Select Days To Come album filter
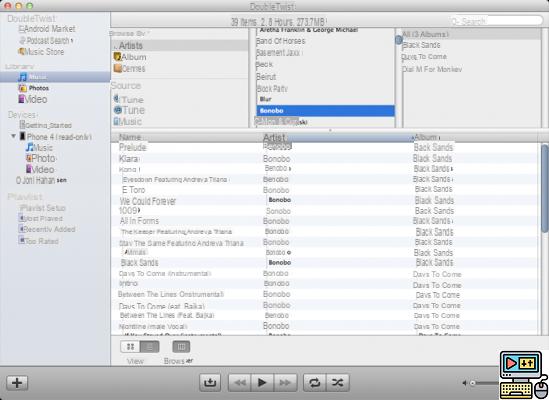This screenshot has width=549, height=400. [x=424, y=57]
